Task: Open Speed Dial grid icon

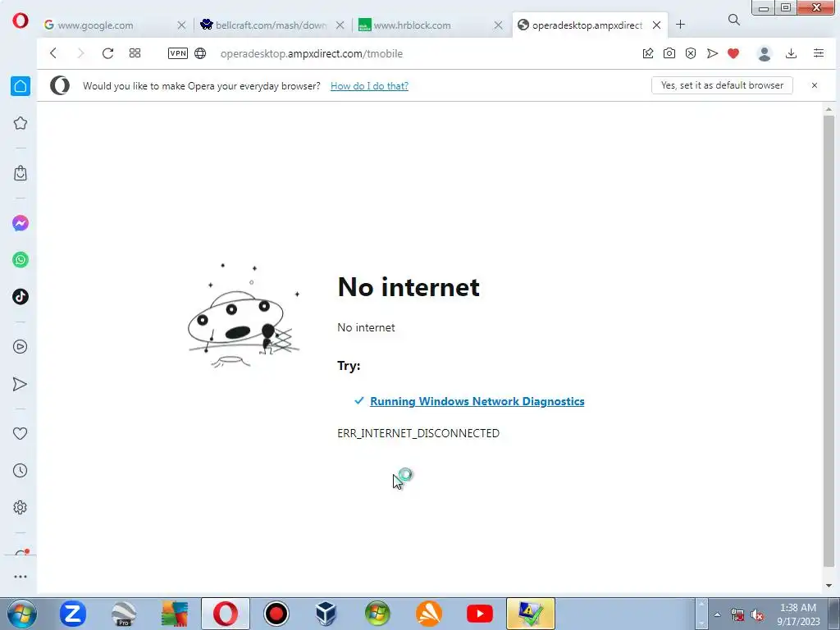Action: point(135,53)
